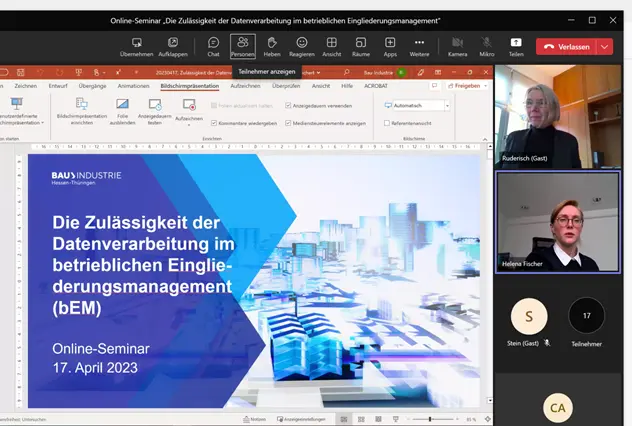Open Hilfe ribbon tab
The width and height of the screenshot is (632, 426).
click(347, 86)
